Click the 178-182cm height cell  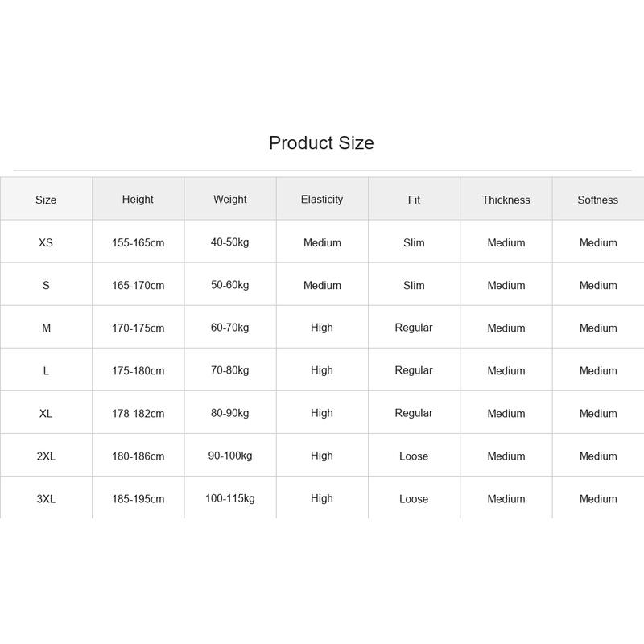[x=138, y=413]
